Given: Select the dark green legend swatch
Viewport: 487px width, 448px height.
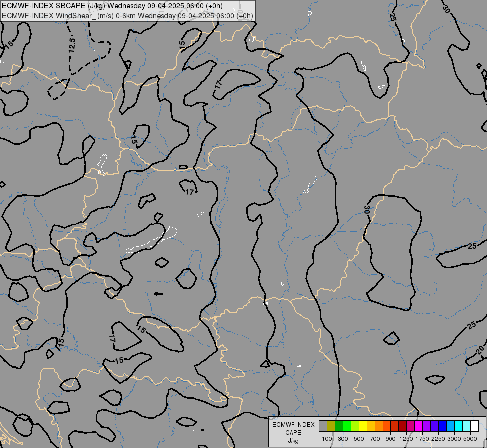Looking at the screenshot, I should pos(339,426).
